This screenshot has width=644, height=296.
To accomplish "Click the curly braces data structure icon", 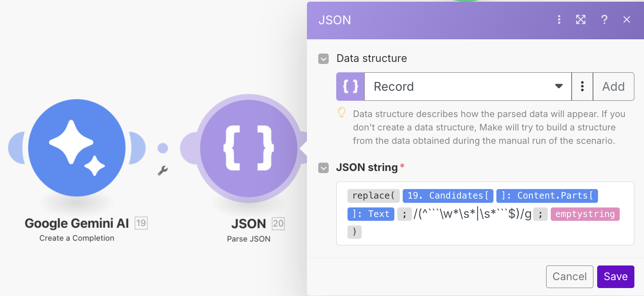I will (x=350, y=87).
